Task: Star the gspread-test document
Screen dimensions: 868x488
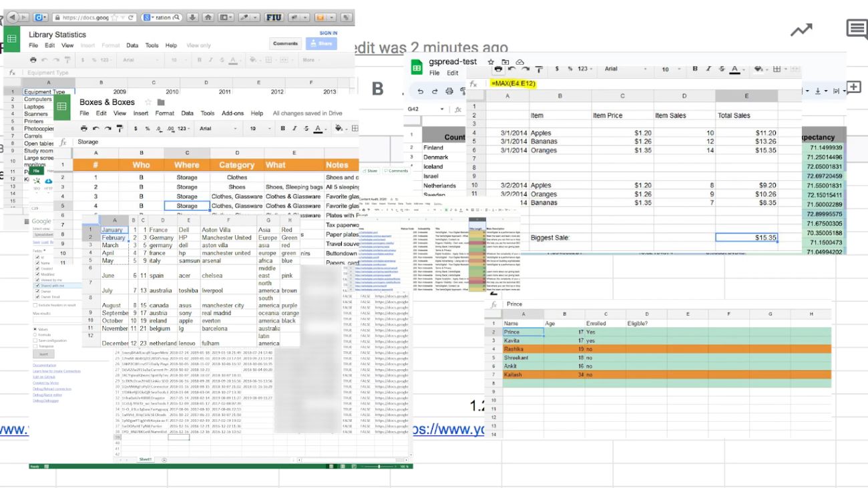Action: tap(490, 61)
